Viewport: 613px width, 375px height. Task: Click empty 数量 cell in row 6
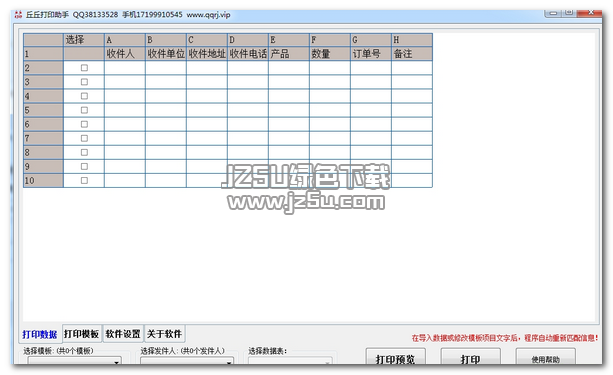(330, 124)
